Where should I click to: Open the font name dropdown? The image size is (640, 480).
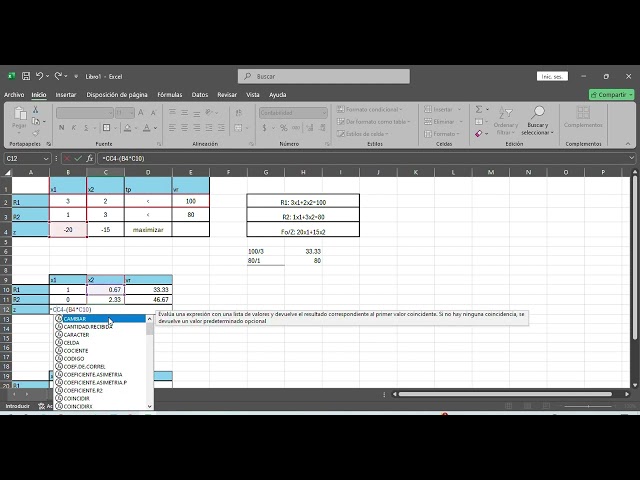110,113
